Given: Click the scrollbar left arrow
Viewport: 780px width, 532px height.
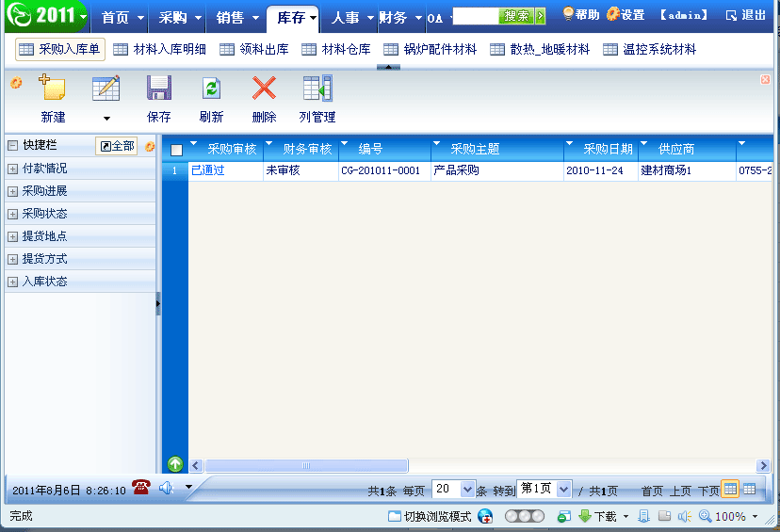Looking at the screenshot, I should (x=196, y=465).
